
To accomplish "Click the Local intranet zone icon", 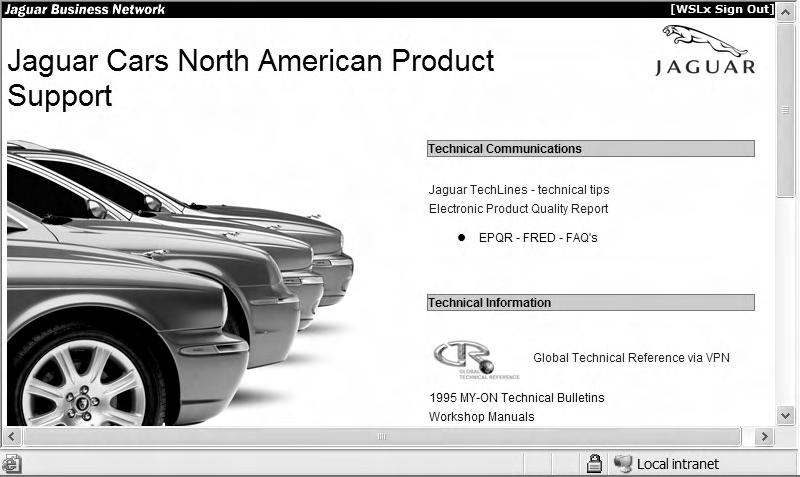I will pos(622,463).
